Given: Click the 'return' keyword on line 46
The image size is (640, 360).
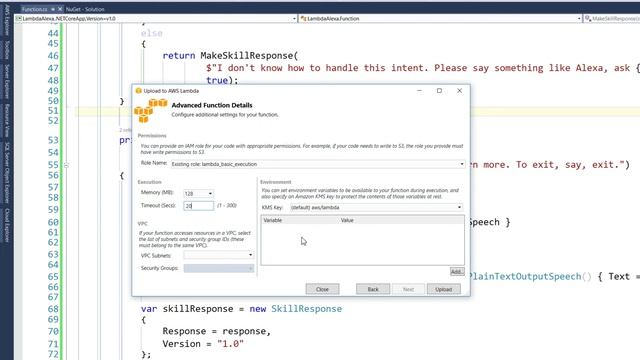Looking at the screenshot, I should [x=179, y=56].
